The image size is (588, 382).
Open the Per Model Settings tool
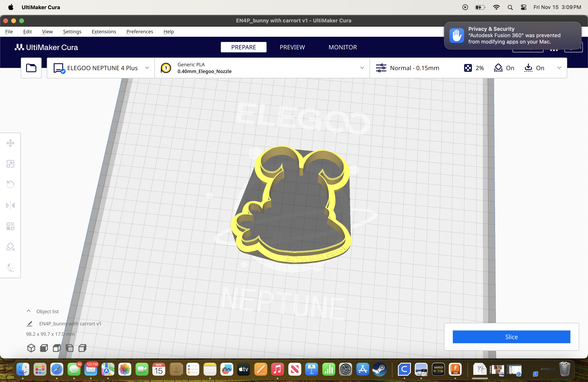(10, 226)
